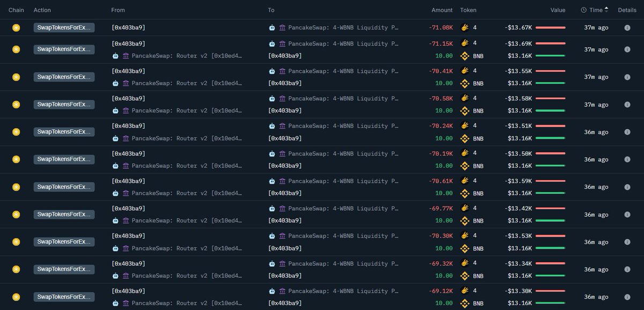Open PancakeSwap Router v2 link in -70.58K row
This screenshot has width=644, height=310.
click(186, 110)
